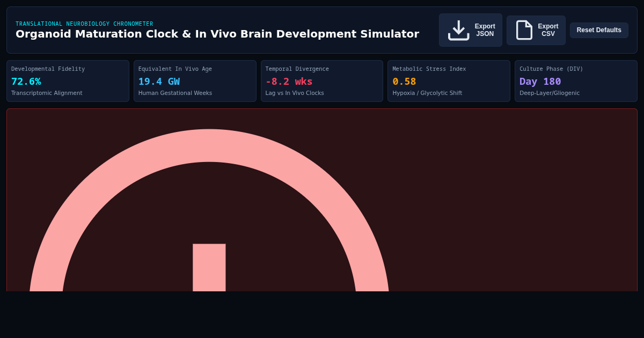Click the Export JSON label
This screenshot has height=338, width=644.
[485, 30]
